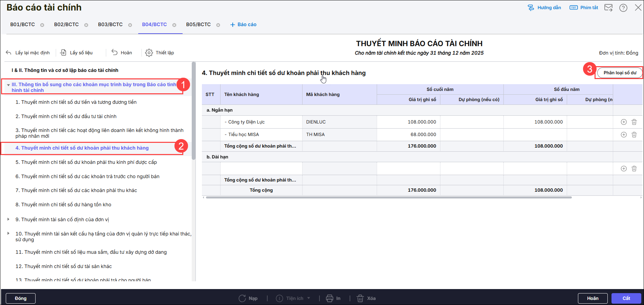
Task: Expand item 9 Thuyết minh tài sản cố định
Action: [8, 220]
